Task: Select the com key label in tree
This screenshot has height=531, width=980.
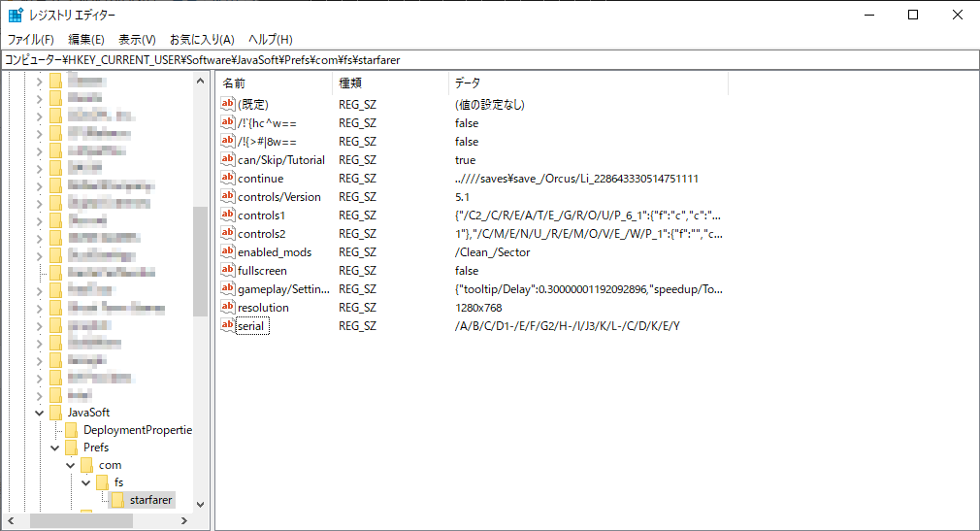Action: pyautogui.click(x=110, y=465)
